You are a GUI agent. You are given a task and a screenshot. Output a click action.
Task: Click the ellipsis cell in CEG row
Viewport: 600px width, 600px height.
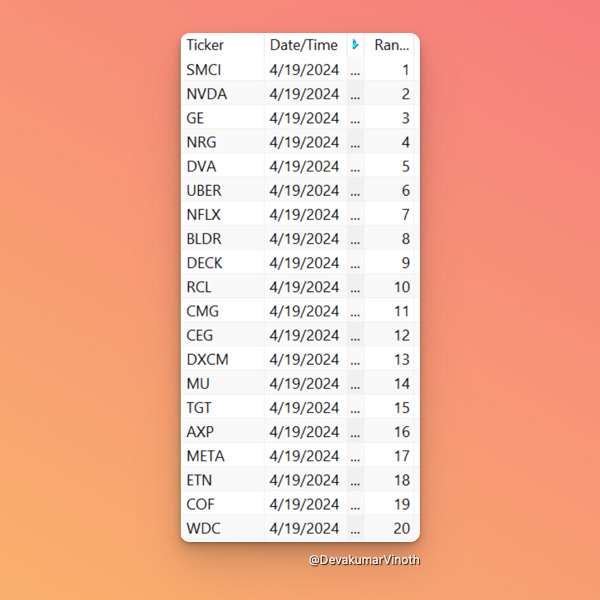[x=355, y=335]
